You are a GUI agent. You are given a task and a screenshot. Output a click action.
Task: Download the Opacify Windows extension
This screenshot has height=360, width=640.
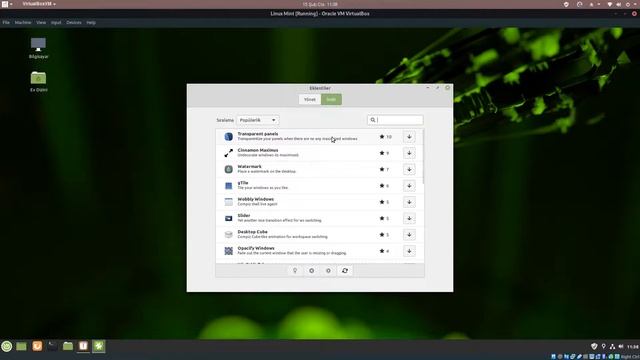click(409, 251)
